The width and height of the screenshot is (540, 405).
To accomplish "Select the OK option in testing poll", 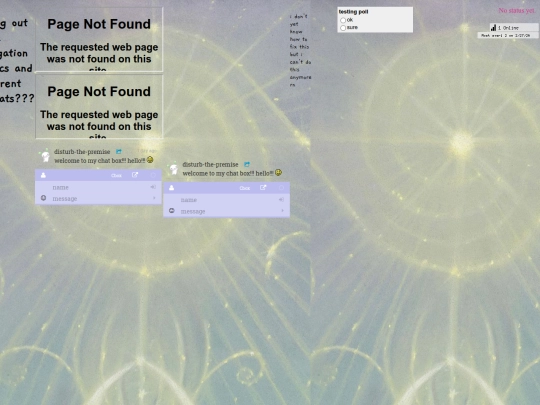I will (343, 20).
